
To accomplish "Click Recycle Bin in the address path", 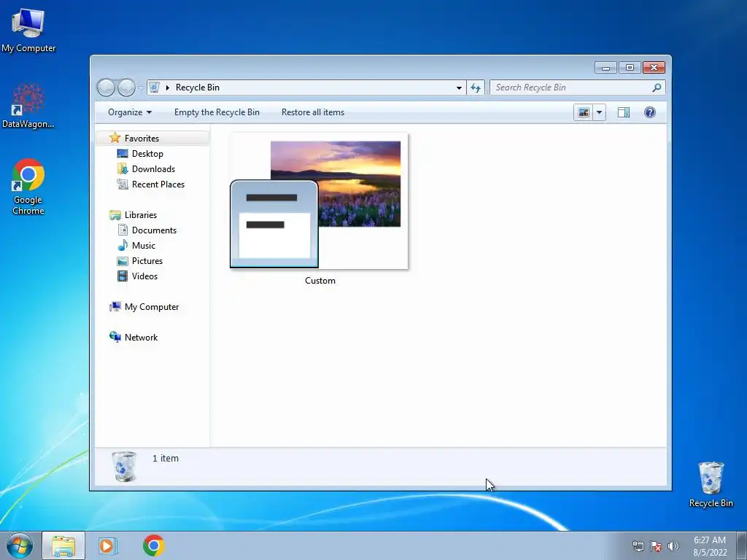I will coord(197,87).
